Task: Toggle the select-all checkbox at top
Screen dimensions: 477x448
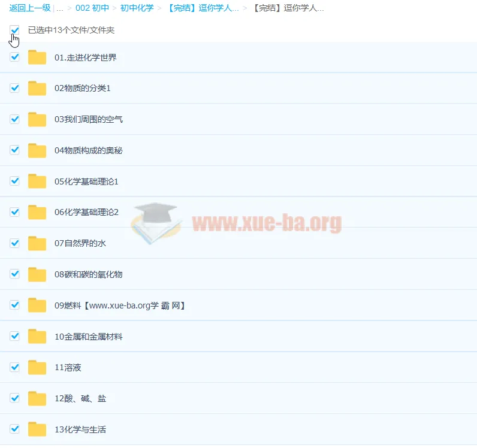Action: (x=15, y=29)
